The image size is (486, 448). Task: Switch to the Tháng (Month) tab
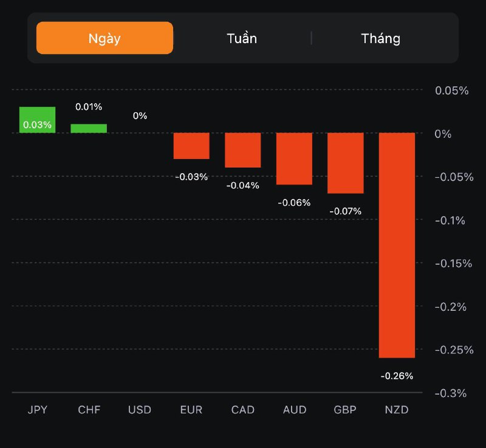[380, 38]
